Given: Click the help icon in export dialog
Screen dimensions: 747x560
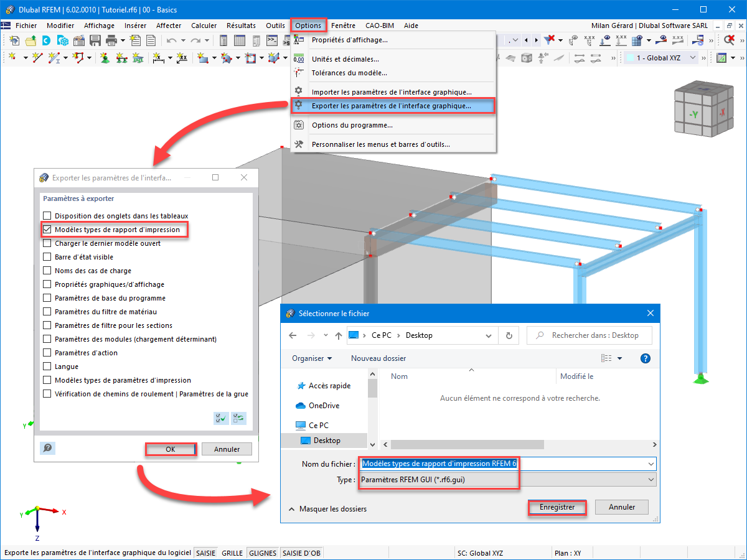Looking at the screenshot, I should (x=47, y=448).
